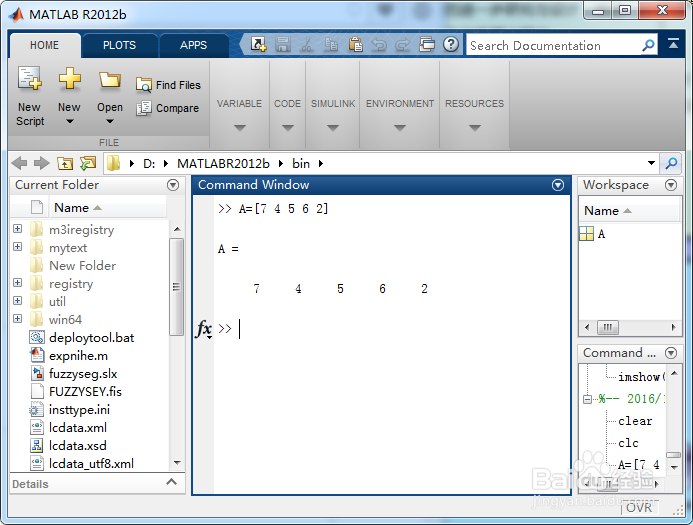
Task: Click MATLABR2012b in the address path
Action: click(x=223, y=164)
